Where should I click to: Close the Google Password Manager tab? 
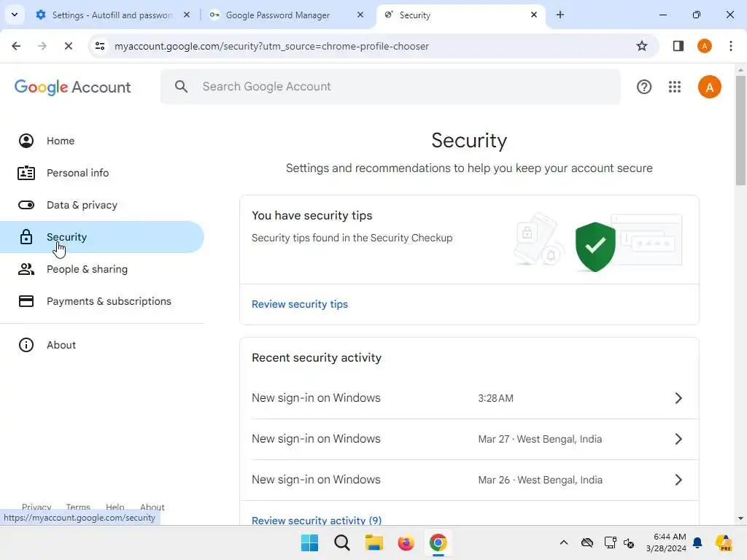click(360, 15)
